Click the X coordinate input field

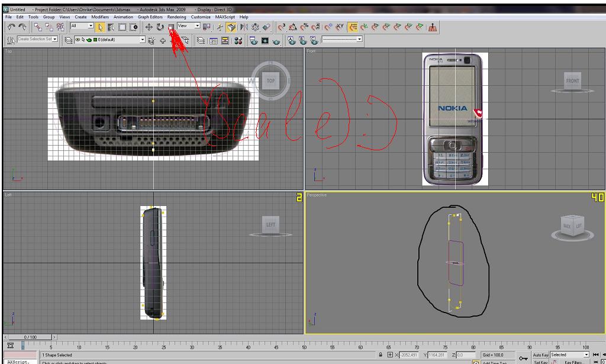click(410, 355)
